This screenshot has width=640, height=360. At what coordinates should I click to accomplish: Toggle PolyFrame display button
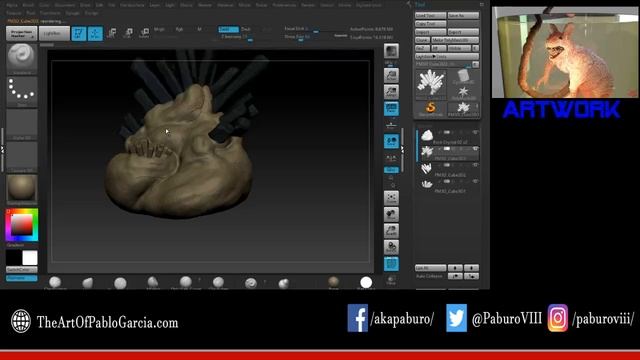coord(391,264)
